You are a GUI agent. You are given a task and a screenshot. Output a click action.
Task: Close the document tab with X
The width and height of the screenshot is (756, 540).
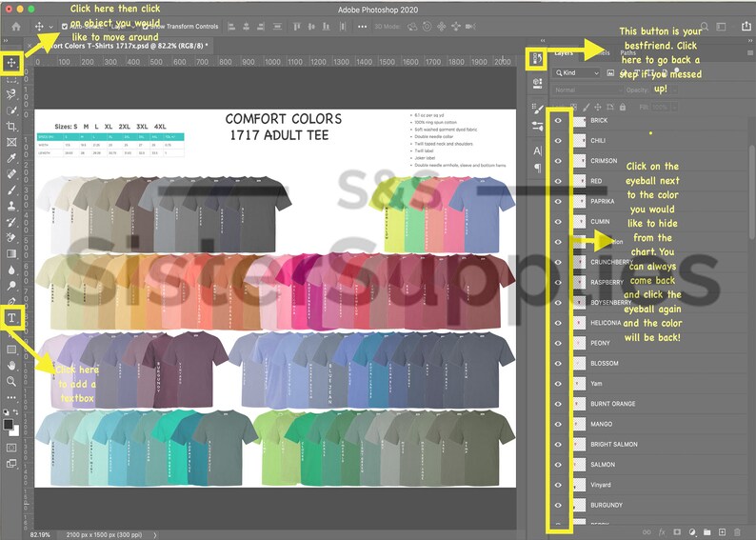(30, 46)
